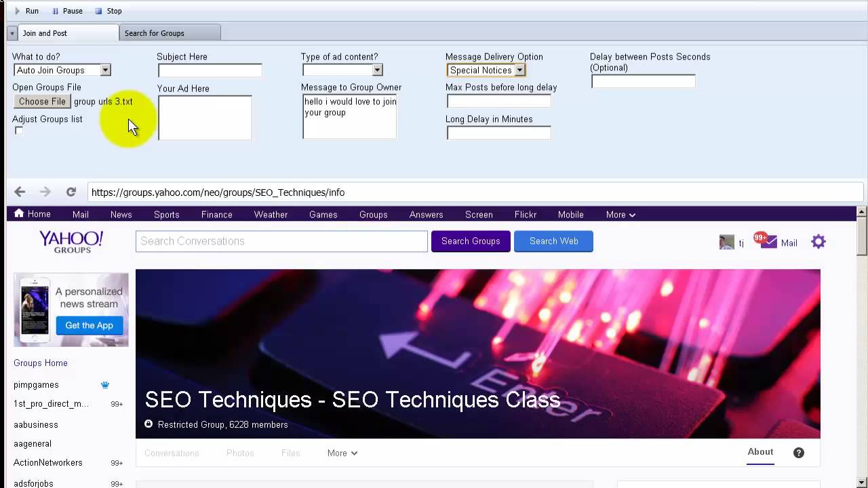The width and height of the screenshot is (868, 488).
Task: Open Games in the Yahoo navigation bar
Action: click(x=323, y=214)
